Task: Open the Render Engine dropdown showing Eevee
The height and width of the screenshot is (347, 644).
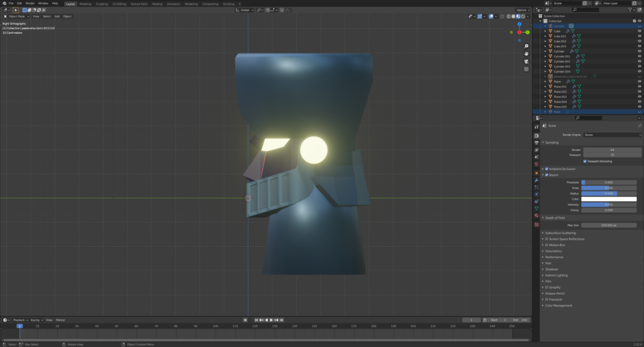Action: [612, 135]
